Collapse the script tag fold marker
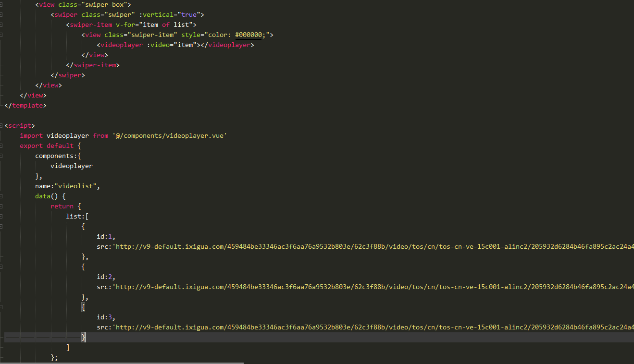Viewport: 634px width, 364px height. pos(1,126)
